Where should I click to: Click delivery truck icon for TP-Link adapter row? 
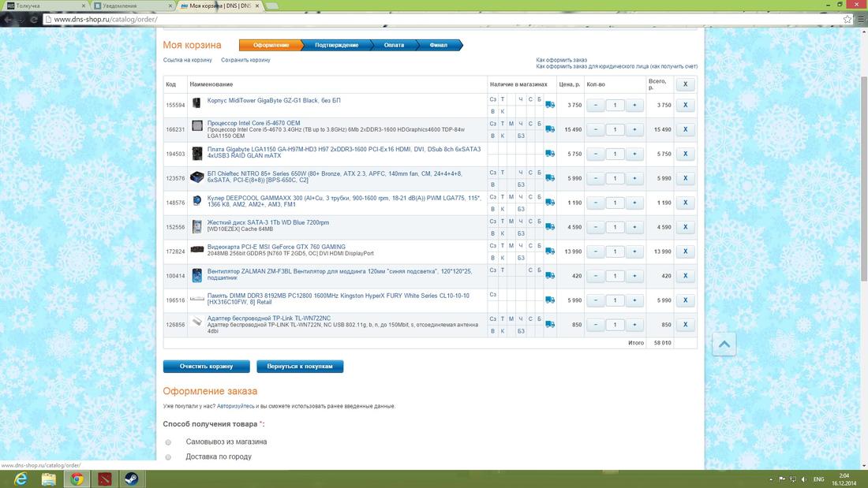click(x=550, y=324)
